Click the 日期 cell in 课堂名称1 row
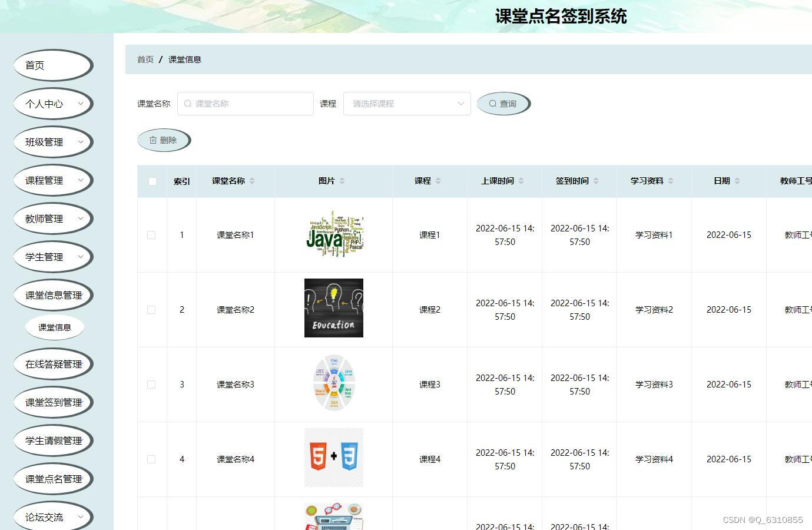Screen dimensions: 812x530 729,235
